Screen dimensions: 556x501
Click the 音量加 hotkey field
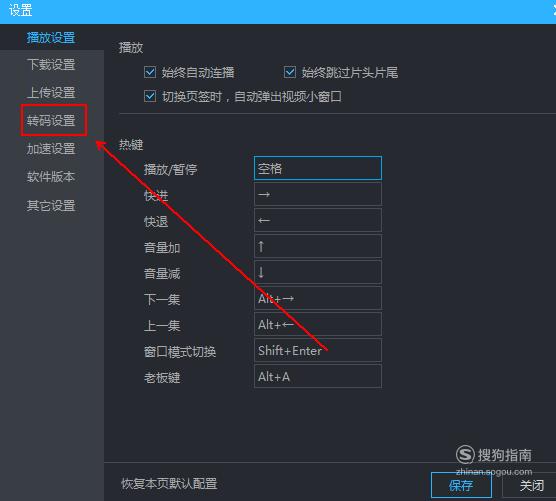(x=318, y=246)
